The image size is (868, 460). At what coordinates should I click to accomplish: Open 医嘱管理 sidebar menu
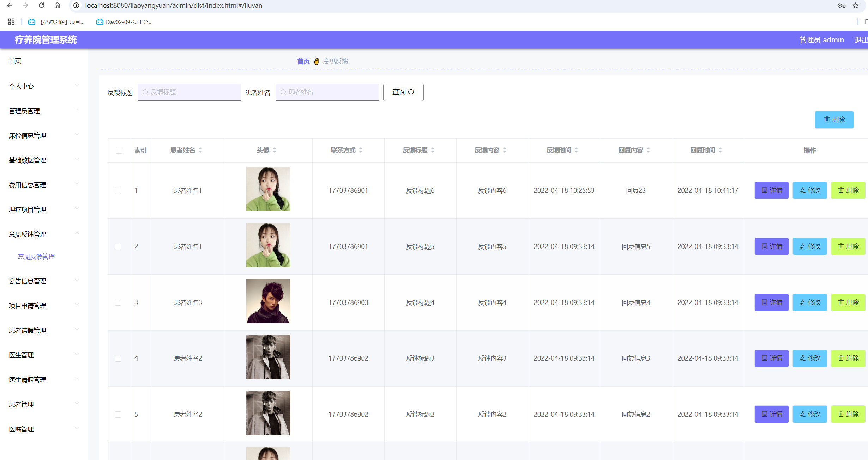[44, 429]
